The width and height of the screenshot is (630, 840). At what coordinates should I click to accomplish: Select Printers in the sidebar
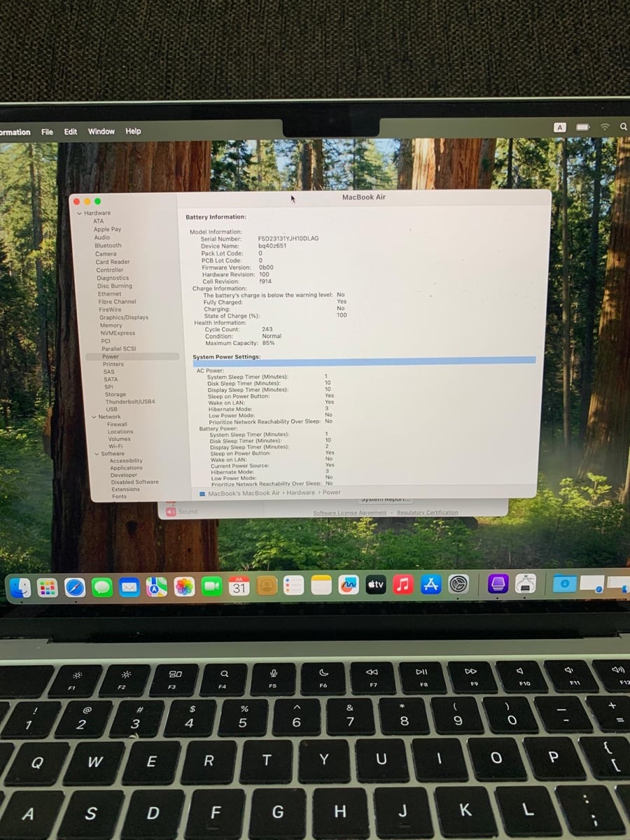[113, 364]
